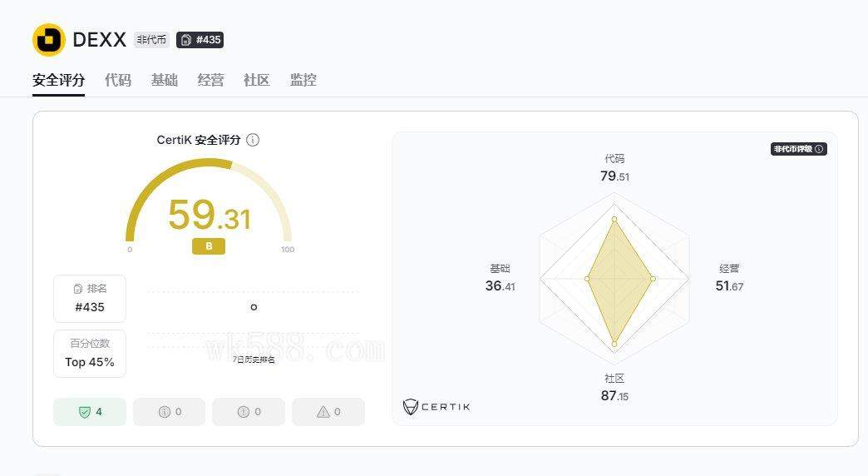This screenshot has width=868, height=476.
Task: Click the 非代币 tag next to DEXX
Action: tap(151, 40)
